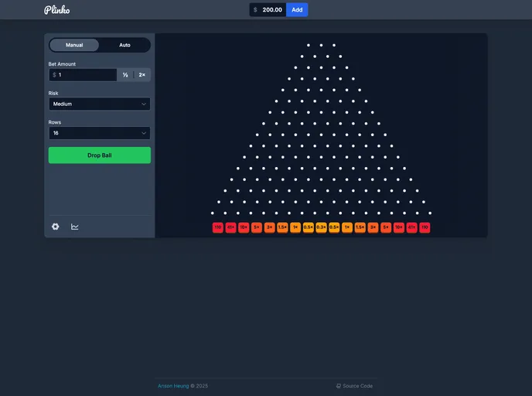
Task: Click the "Rows" label
Action: [55, 122]
